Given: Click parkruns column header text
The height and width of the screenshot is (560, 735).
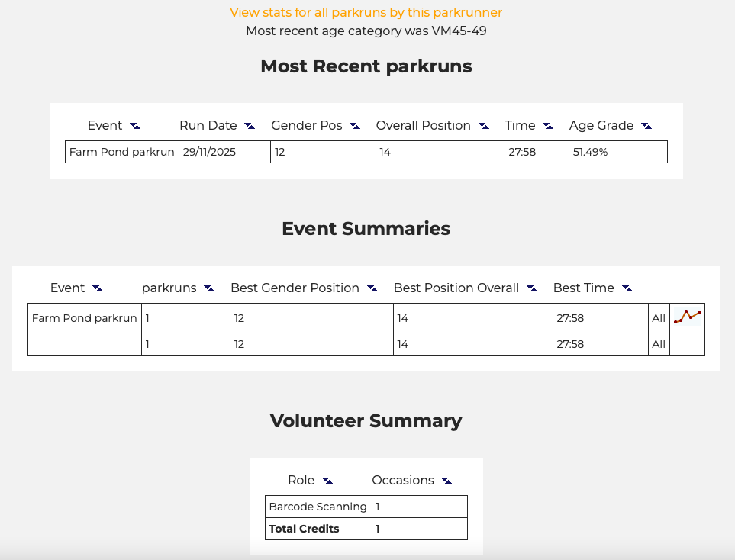Looking at the screenshot, I should tap(169, 288).
